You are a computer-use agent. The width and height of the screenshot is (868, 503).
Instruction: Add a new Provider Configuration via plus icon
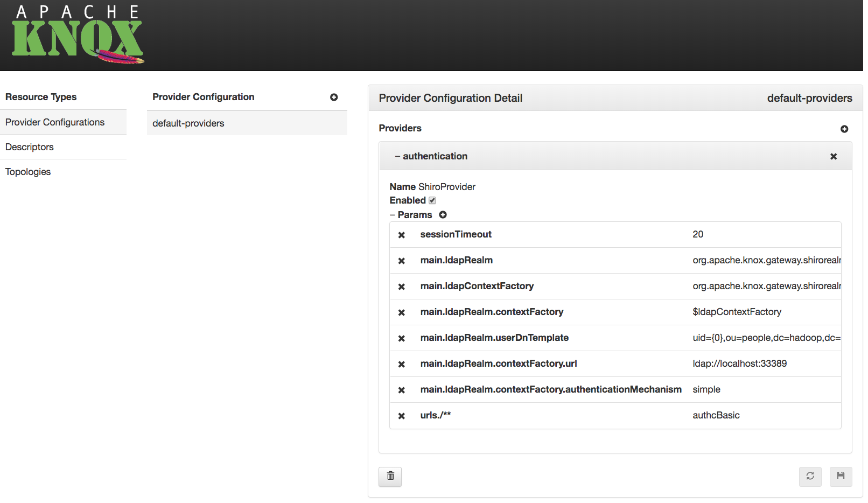point(334,97)
